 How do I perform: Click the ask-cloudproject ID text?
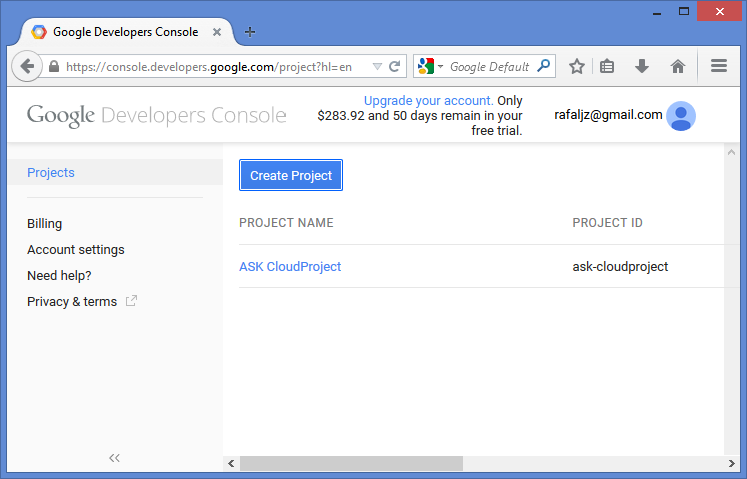coord(620,266)
